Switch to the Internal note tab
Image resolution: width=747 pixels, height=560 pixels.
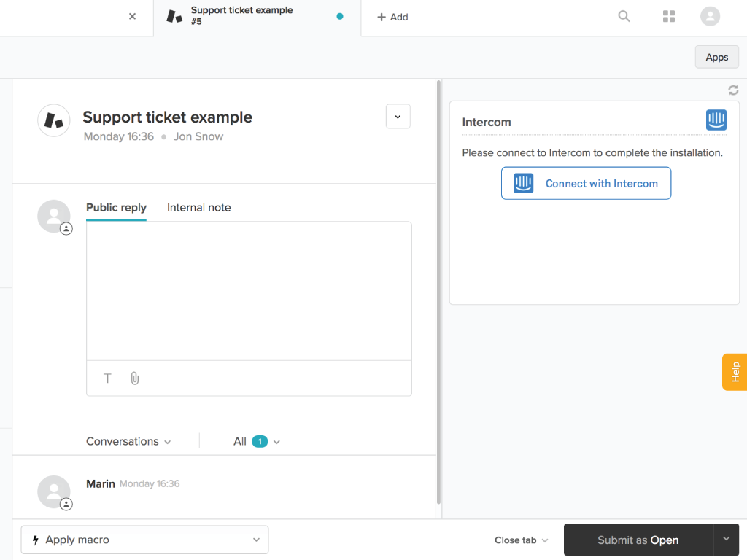pyautogui.click(x=198, y=208)
